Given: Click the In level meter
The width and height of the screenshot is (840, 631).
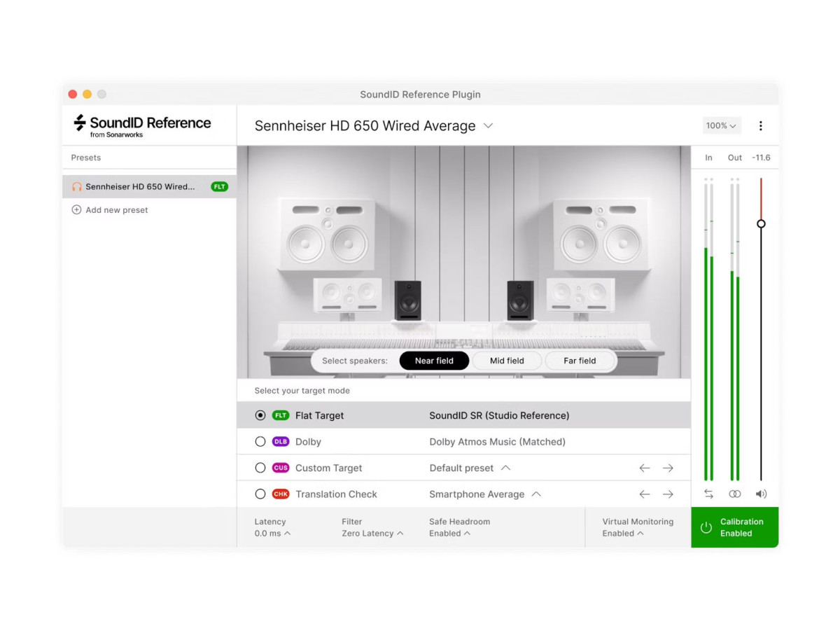Looking at the screenshot, I should 708,329.
